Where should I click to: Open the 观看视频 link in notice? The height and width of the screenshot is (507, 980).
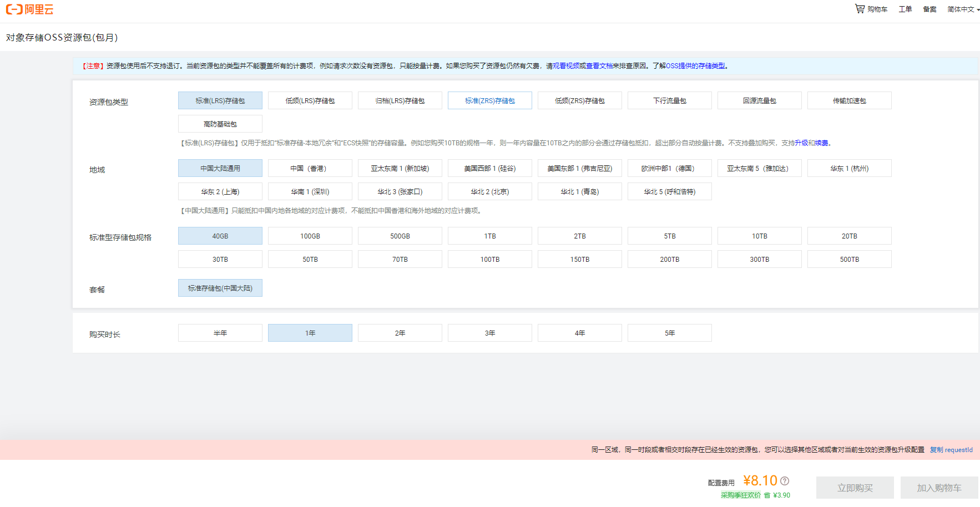point(566,66)
